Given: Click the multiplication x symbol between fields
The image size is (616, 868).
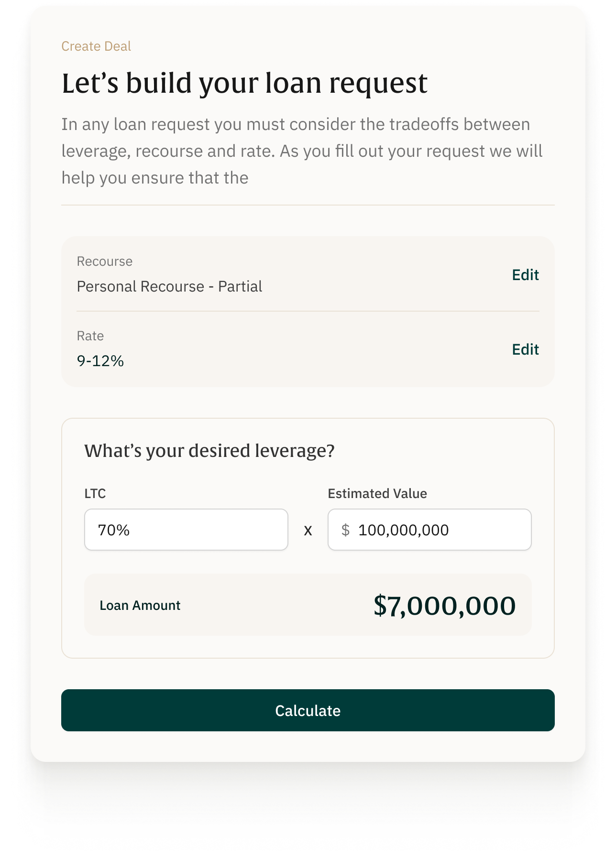Looking at the screenshot, I should [x=308, y=530].
